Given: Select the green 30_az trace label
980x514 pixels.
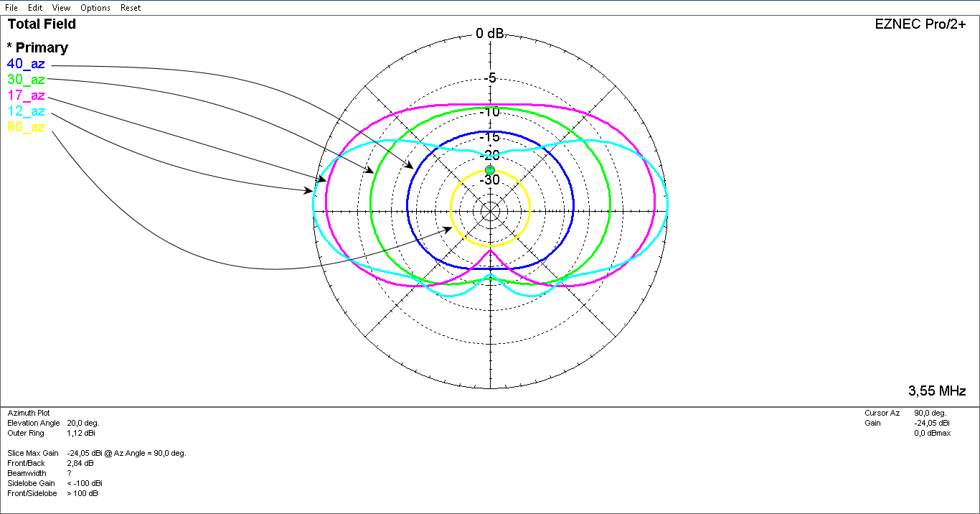Looking at the screenshot, I should coord(26,80).
